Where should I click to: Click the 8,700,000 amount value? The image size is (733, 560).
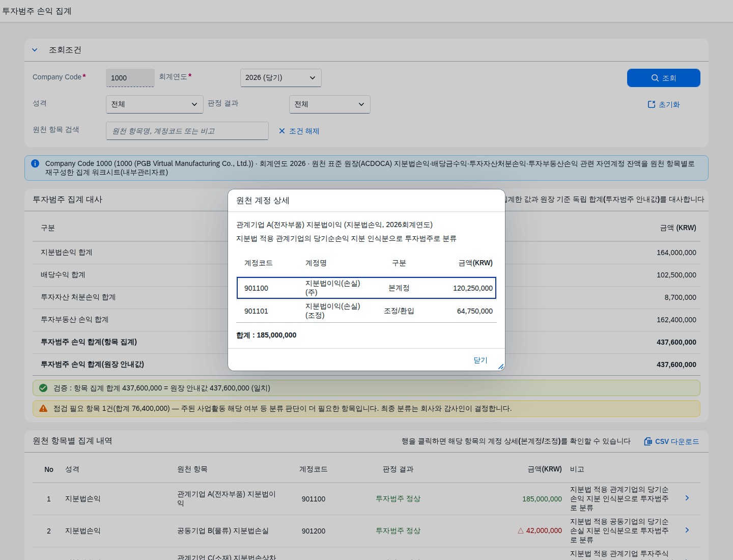pyautogui.click(x=680, y=297)
